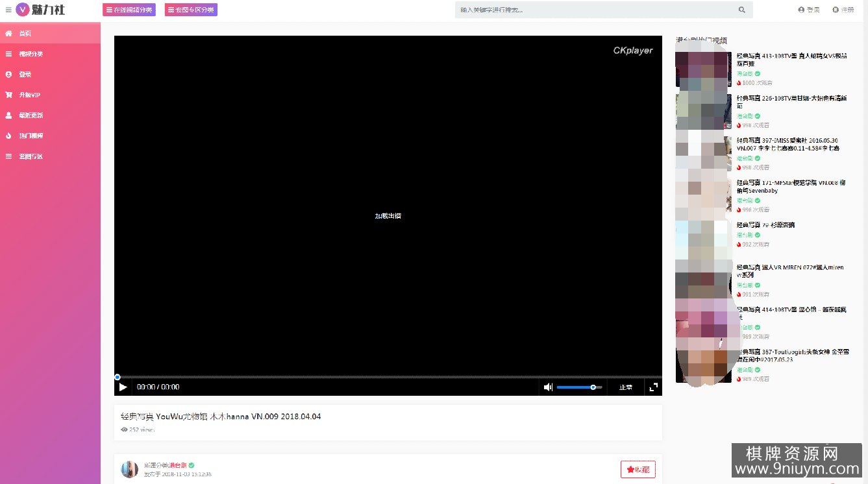Toggle the hamburger sidebar menu icon
The width and height of the screenshot is (868, 484).
pos(8,10)
